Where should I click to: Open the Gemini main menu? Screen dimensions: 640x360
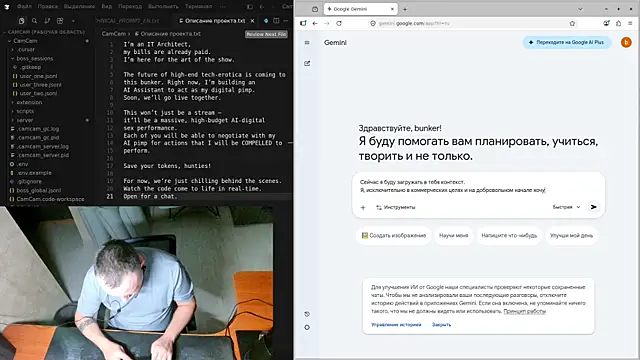click(x=307, y=42)
